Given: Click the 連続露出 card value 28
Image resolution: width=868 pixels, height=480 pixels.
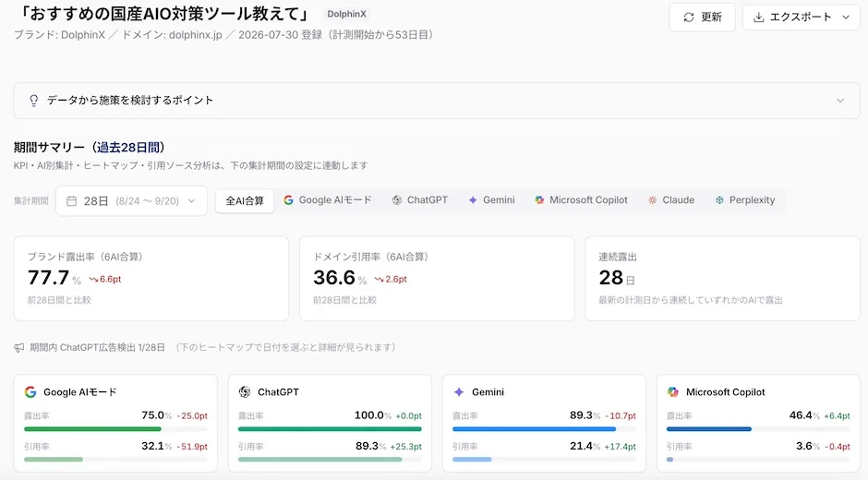Looking at the screenshot, I should 611,277.
